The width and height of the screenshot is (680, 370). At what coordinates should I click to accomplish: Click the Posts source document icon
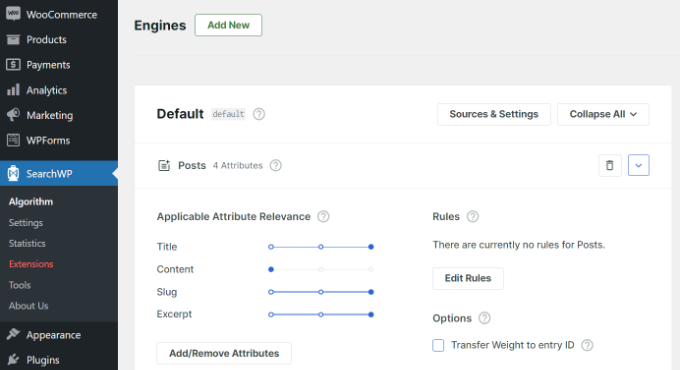point(164,165)
